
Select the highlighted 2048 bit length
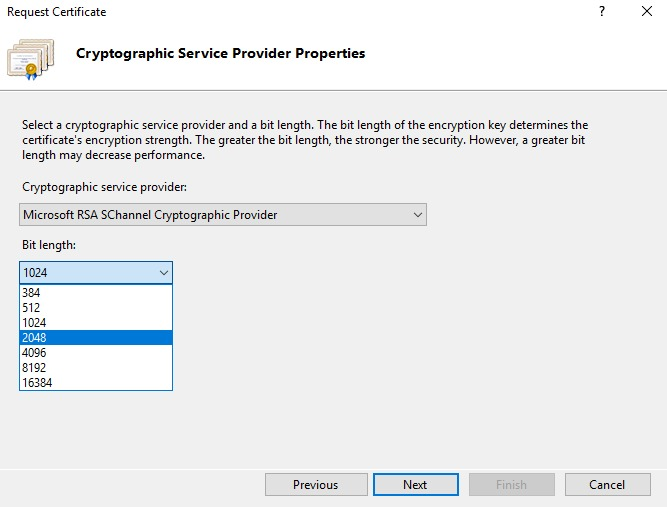pyautogui.click(x=96, y=338)
